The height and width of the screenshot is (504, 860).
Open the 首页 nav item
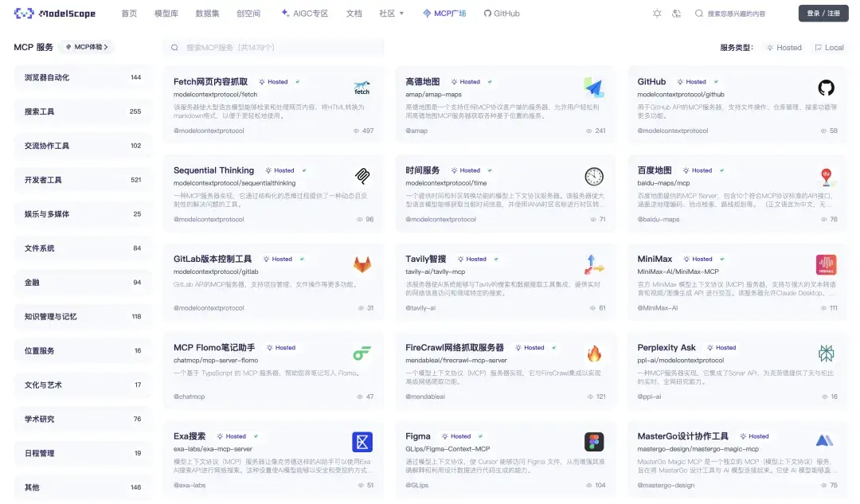130,14
